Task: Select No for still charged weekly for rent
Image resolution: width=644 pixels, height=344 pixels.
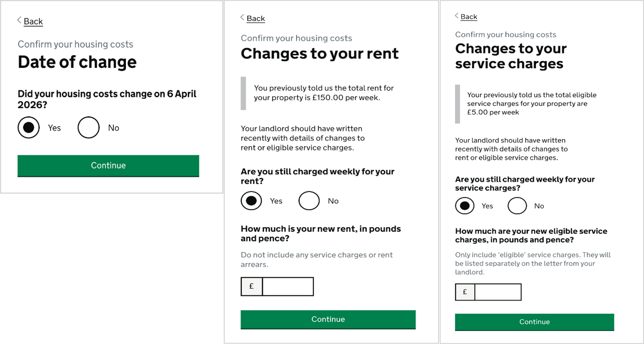Action: pyautogui.click(x=309, y=200)
